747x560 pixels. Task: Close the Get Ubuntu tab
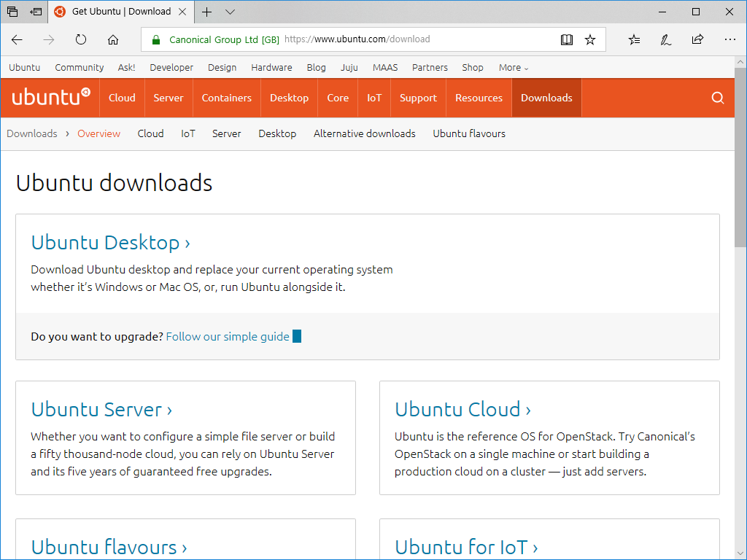click(182, 12)
